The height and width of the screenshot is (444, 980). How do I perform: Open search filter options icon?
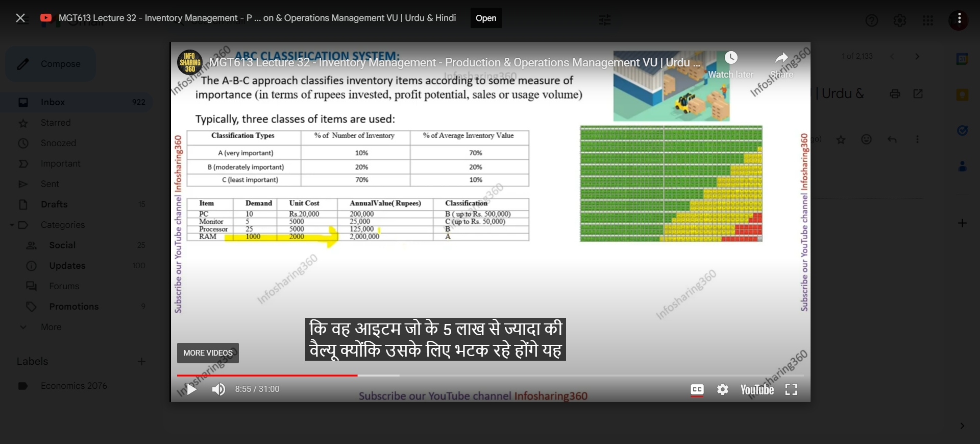pyautogui.click(x=605, y=20)
